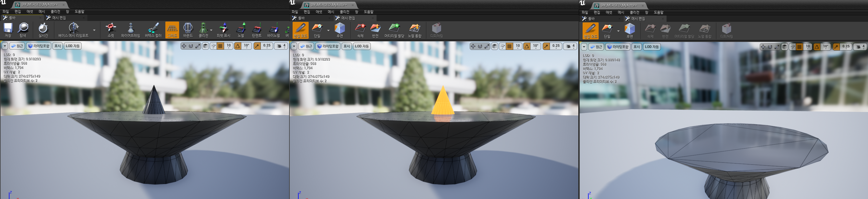The image size is (868, 199).
Task: Toggle Normals (노멀) icon in left window
Action: click(x=241, y=30)
